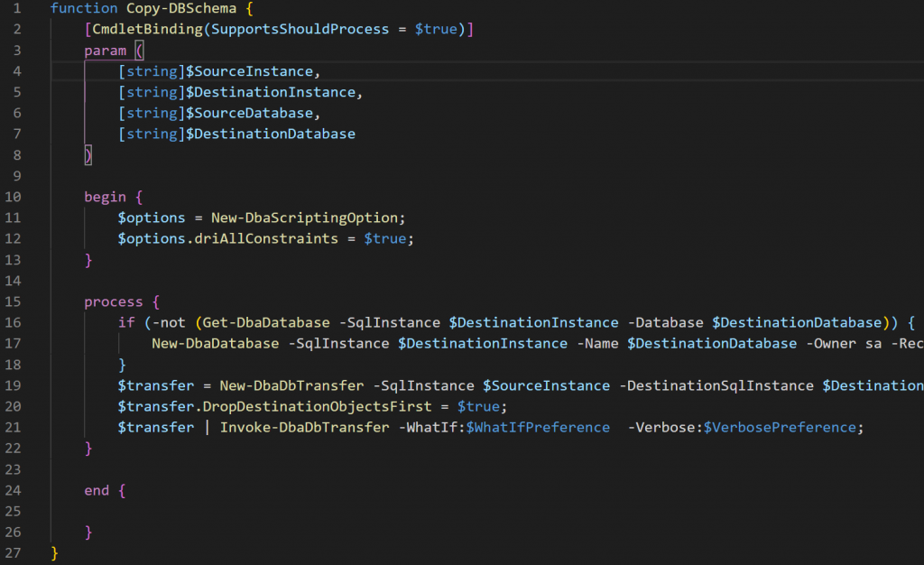Click the -not operator
The image size is (924, 565).
click(169, 322)
